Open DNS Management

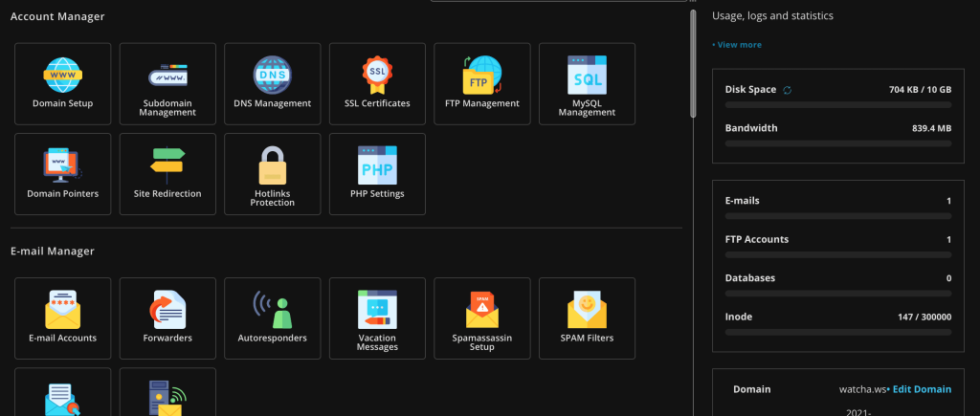coord(273,84)
